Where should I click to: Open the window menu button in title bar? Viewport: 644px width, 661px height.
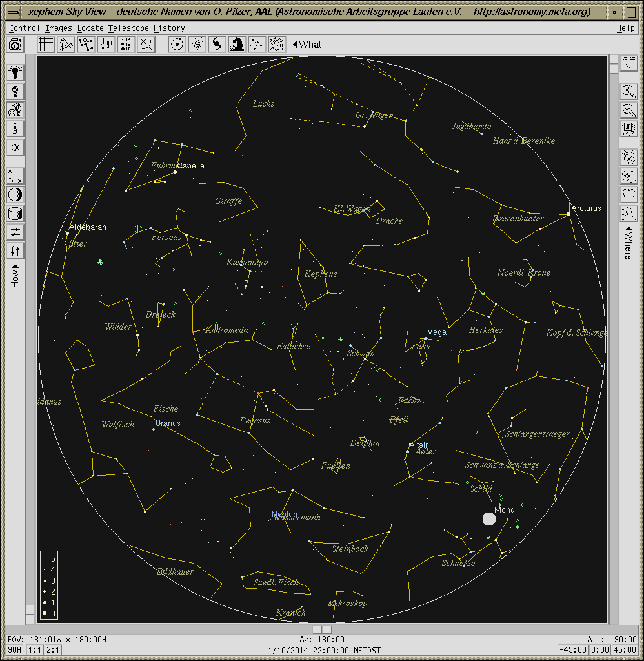click(14, 12)
